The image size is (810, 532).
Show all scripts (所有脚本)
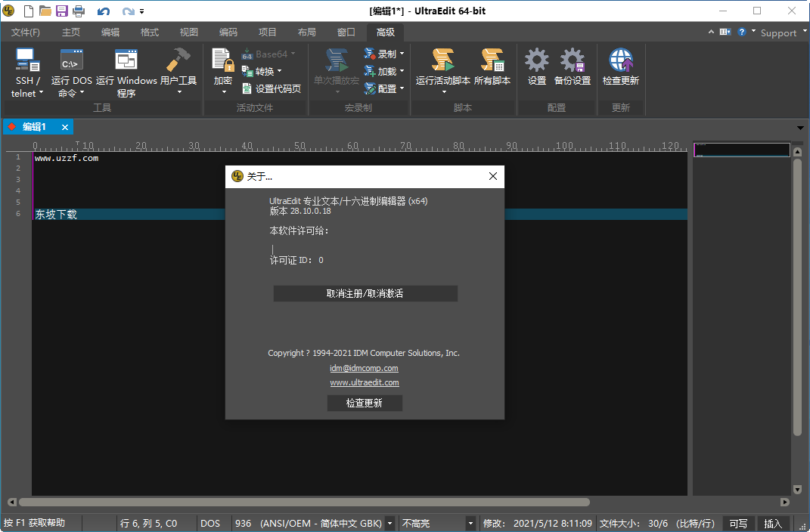pos(492,67)
